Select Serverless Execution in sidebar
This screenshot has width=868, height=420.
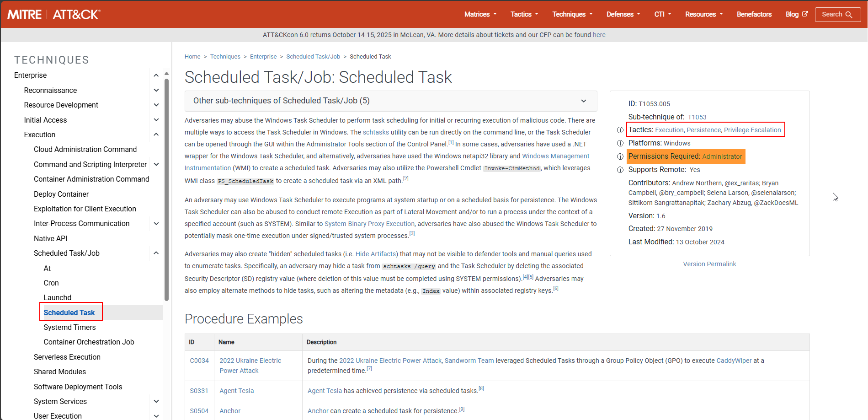(x=67, y=357)
